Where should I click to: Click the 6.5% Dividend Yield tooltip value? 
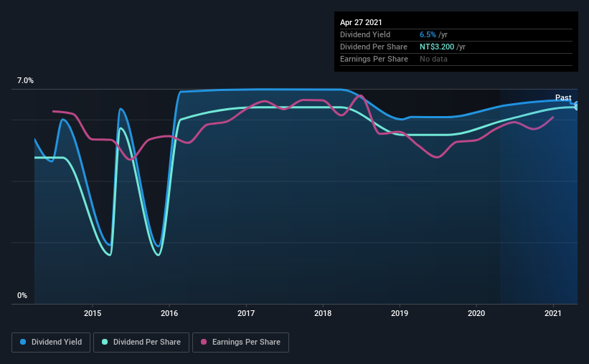(428, 34)
